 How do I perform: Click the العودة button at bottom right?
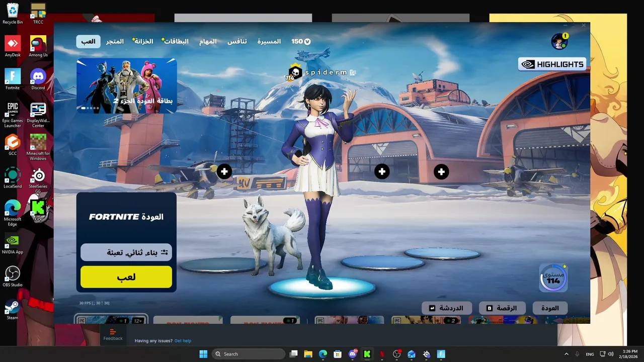click(x=549, y=308)
